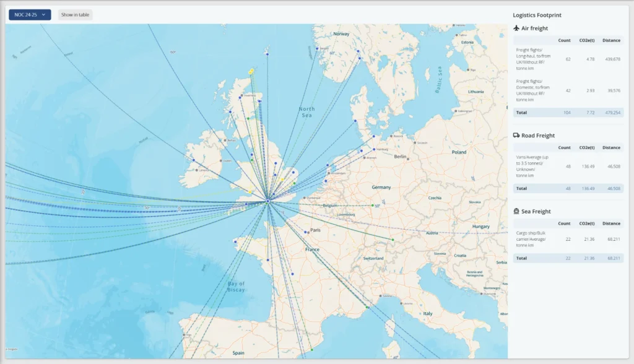Select the Domestic freight flights row label

point(532,90)
